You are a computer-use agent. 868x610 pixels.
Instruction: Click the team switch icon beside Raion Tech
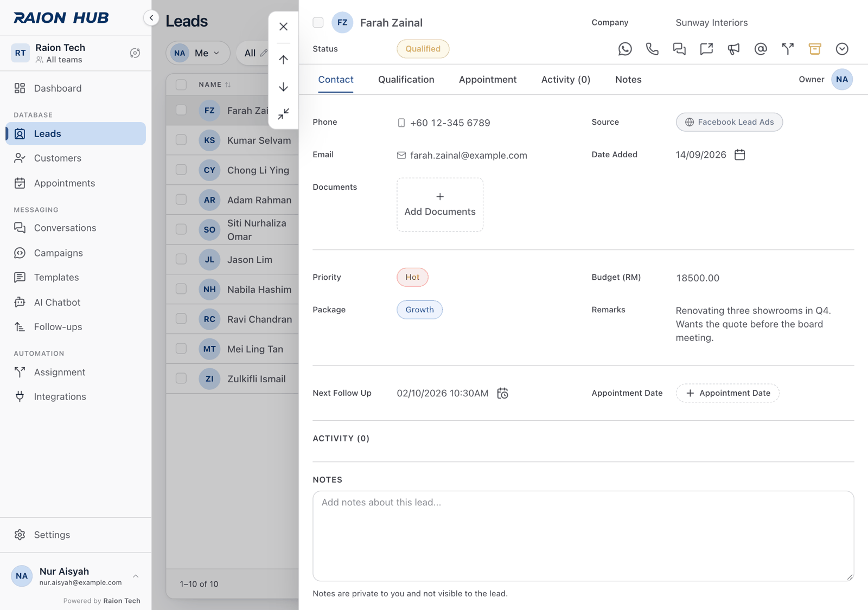pos(135,53)
